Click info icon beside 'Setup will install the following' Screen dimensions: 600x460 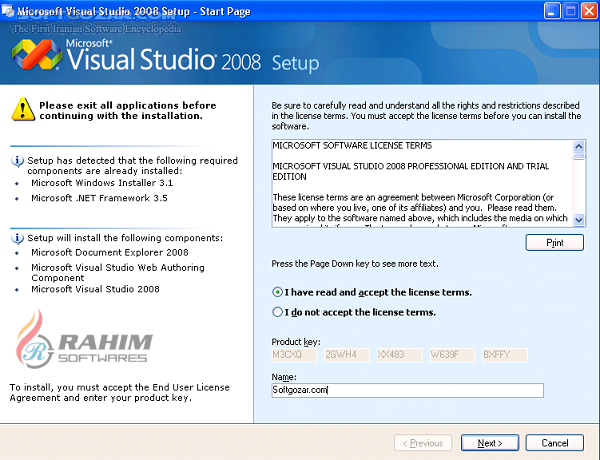(x=17, y=238)
